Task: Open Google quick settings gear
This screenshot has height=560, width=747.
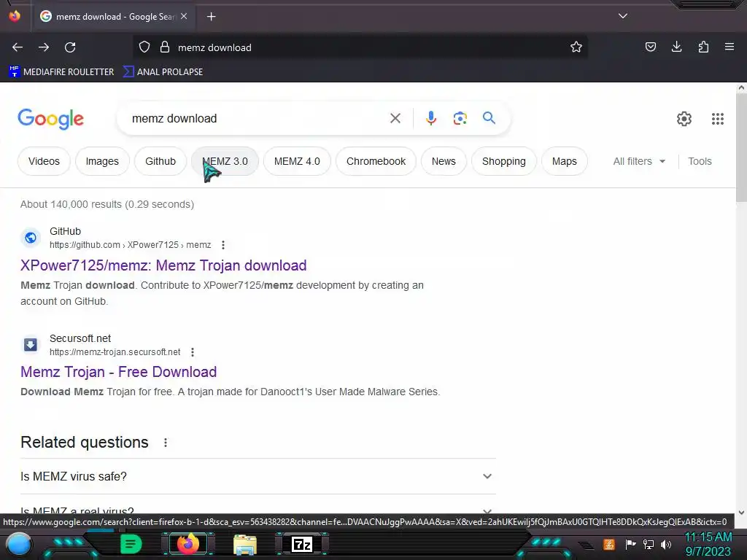Action: coord(684,119)
